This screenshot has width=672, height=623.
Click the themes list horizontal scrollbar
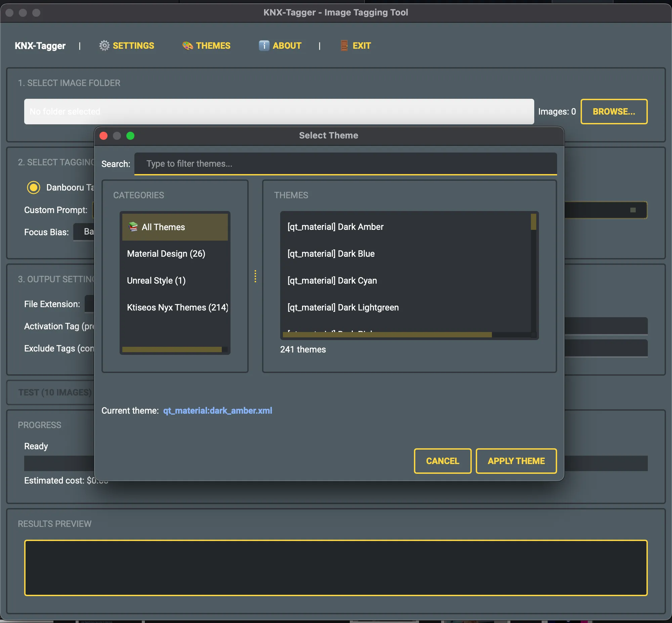pos(387,334)
